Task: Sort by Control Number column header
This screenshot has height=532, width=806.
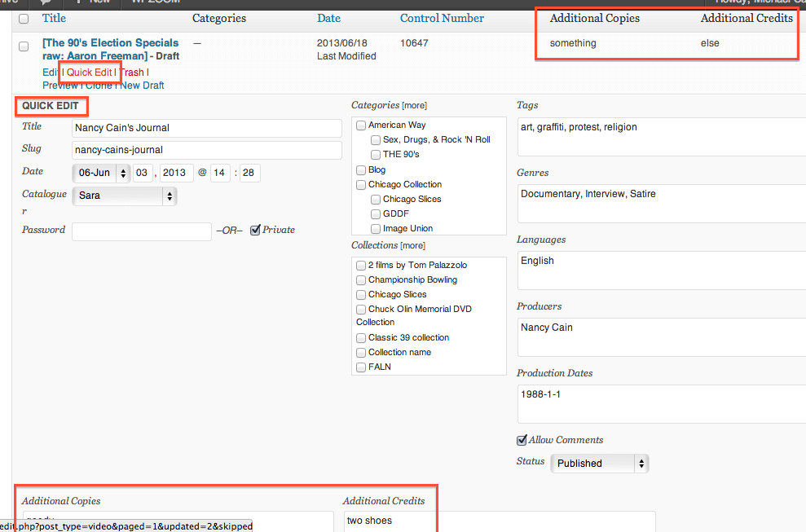Action: 442,18
